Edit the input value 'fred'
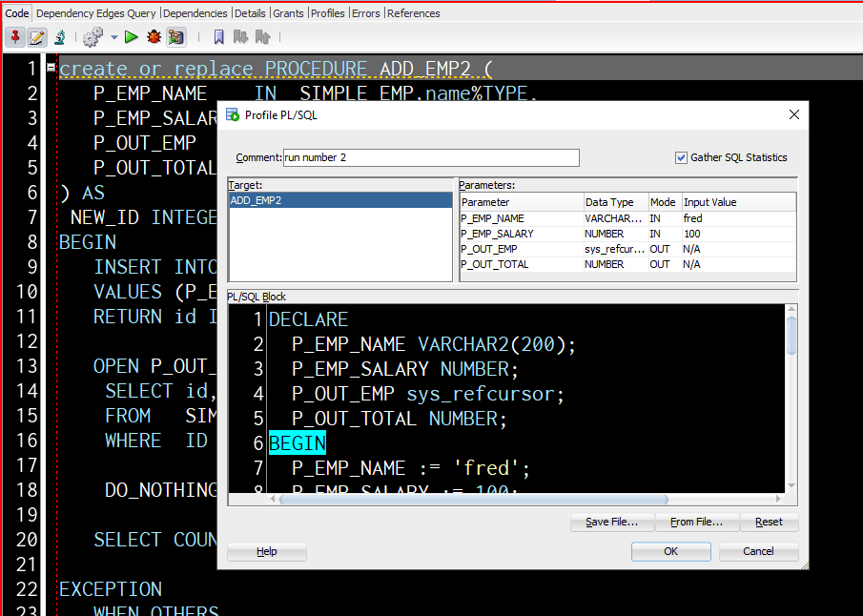Screen dimensions: 863x616 [x=739, y=218]
